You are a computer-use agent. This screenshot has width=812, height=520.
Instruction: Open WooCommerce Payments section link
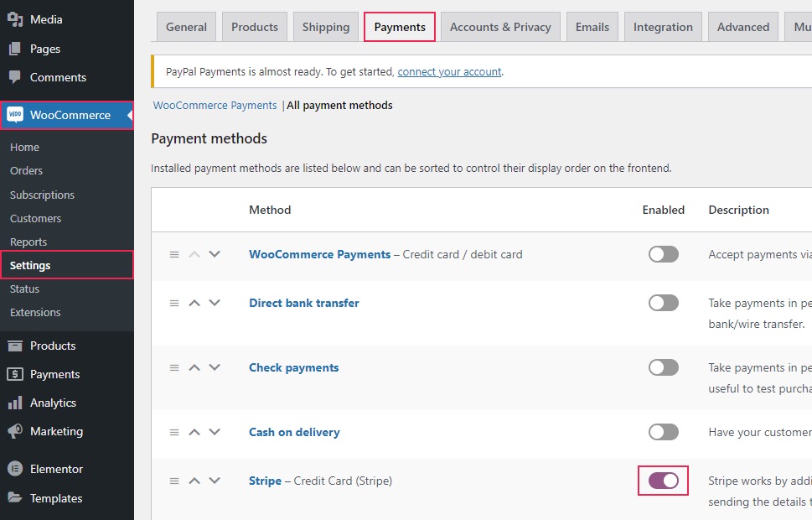click(215, 105)
